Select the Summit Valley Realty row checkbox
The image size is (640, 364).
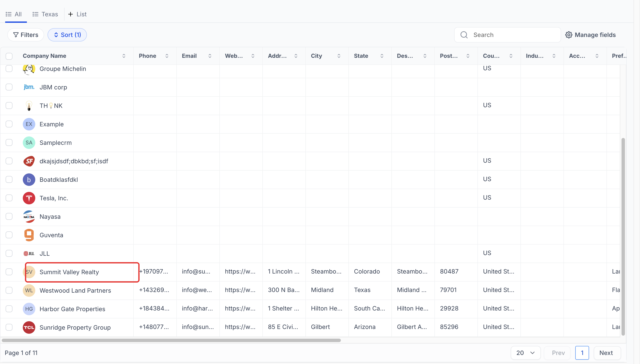[x=9, y=272]
